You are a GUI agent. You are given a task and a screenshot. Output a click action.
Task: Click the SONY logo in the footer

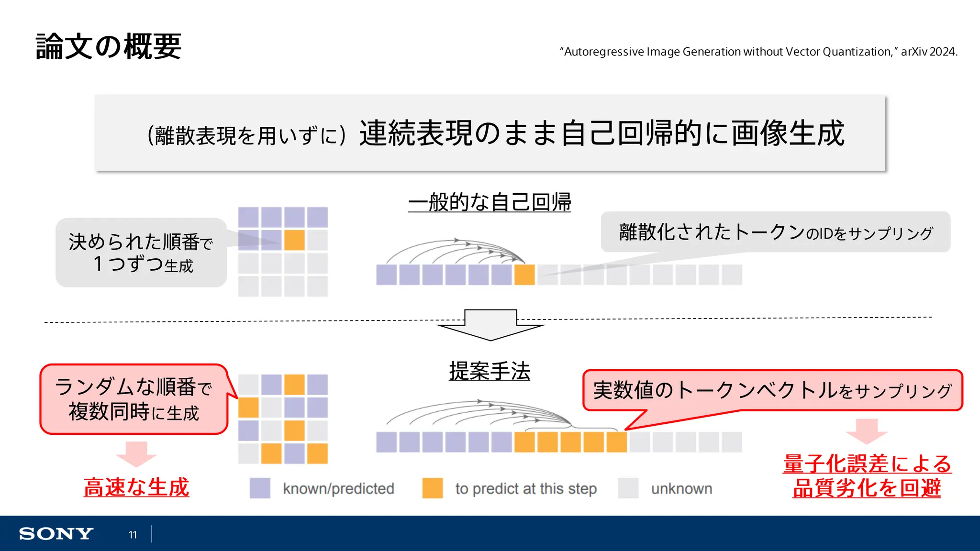56,533
